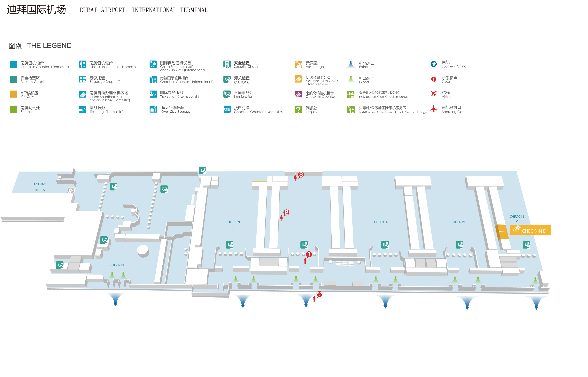The image size is (588, 377).
Task: Click step 1 marker on the map
Action: 309,255
